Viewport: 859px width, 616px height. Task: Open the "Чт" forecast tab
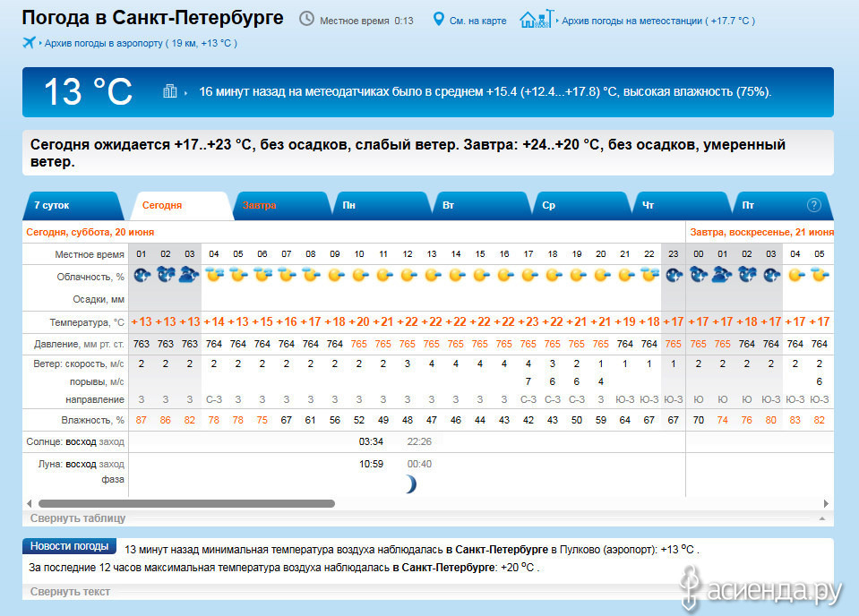[683, 205]
